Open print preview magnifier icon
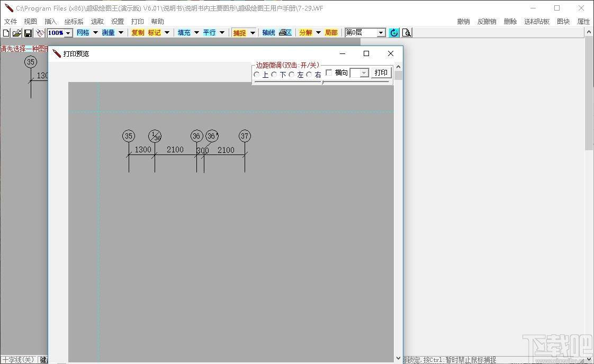The height and width of the screenshot is (364, 594). (407, 33)
